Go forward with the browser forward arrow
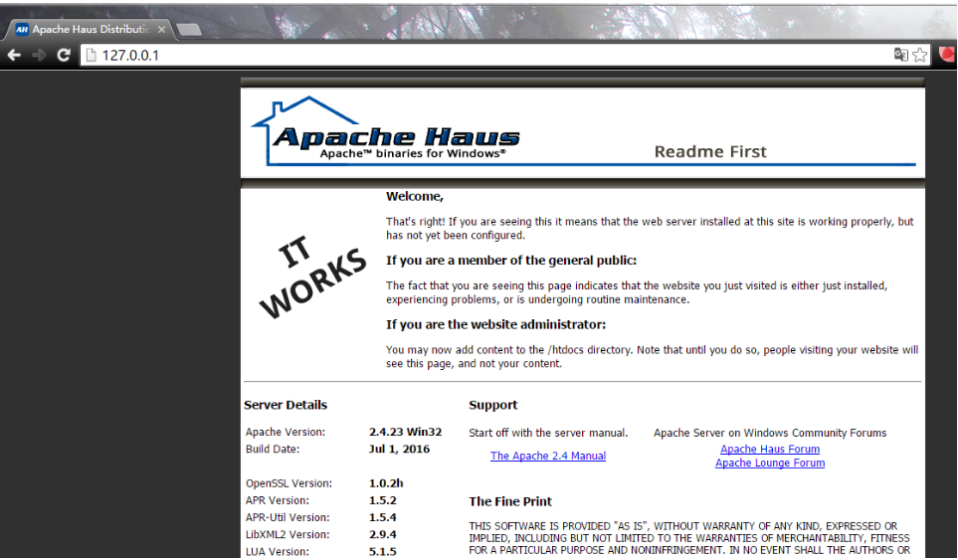958x560 pixels. coord(39,56)
